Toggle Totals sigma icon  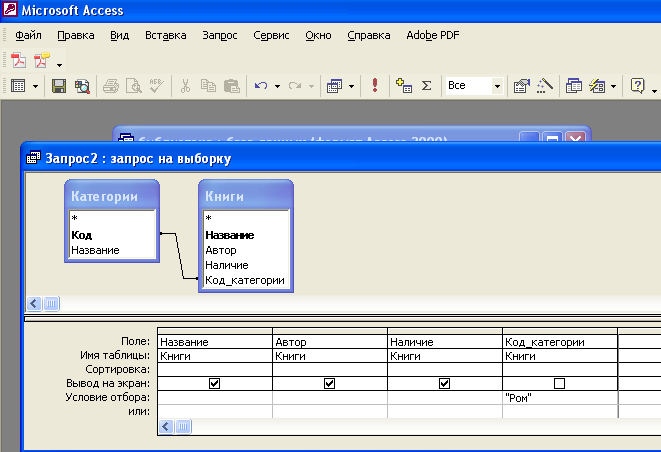(x=427, y=86)
